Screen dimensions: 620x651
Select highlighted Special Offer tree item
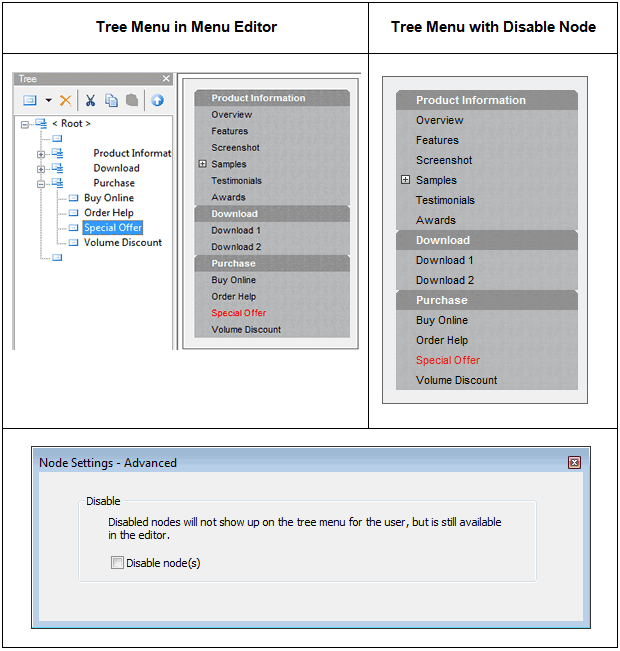113,228
